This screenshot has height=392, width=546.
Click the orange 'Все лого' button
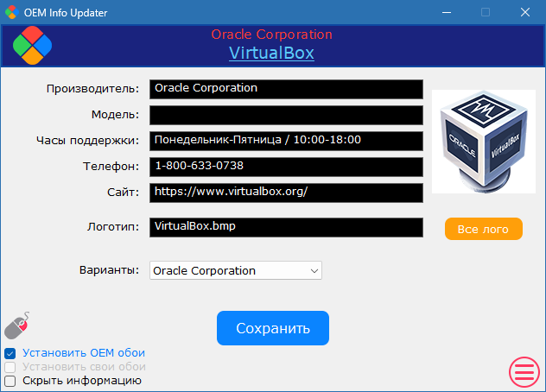[484, 229]
